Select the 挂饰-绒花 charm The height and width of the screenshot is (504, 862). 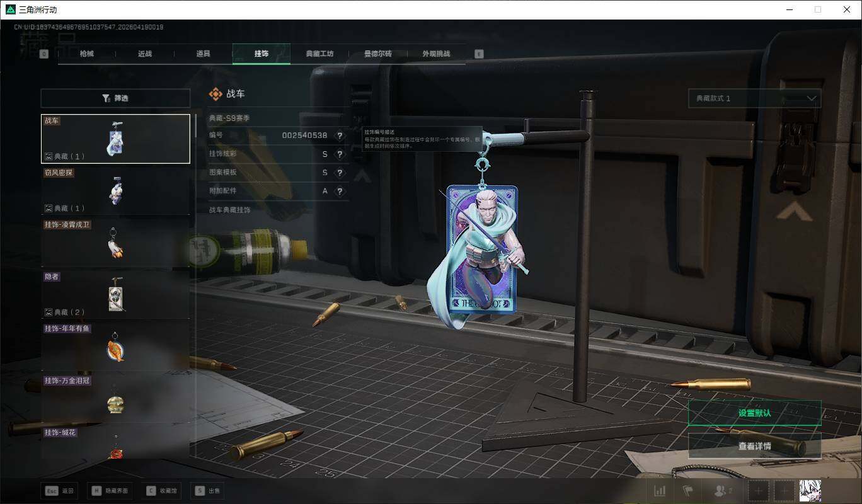115,443
